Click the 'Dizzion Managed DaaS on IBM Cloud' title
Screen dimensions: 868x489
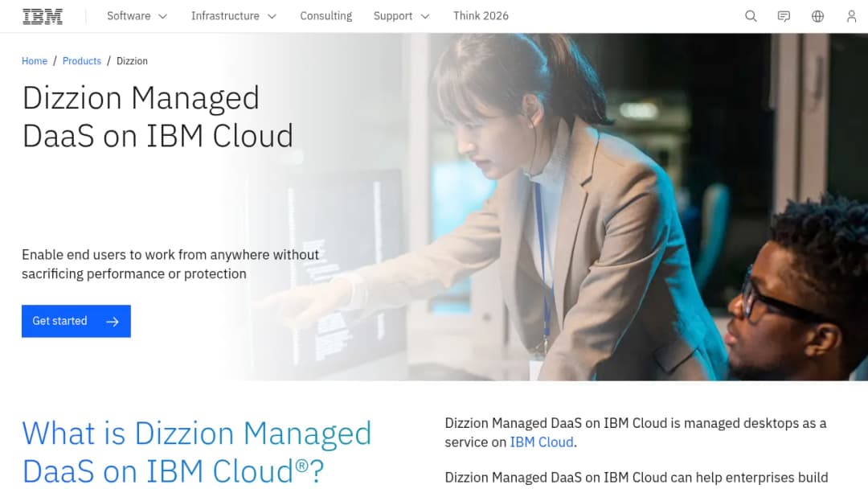(x=158, y=117)
